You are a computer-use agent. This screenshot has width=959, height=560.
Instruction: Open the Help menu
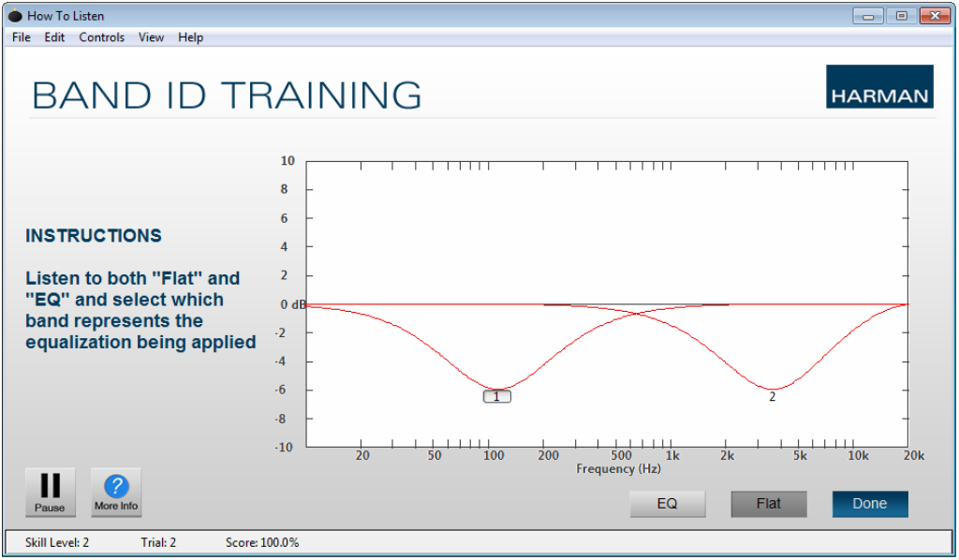tap(190, 37)
